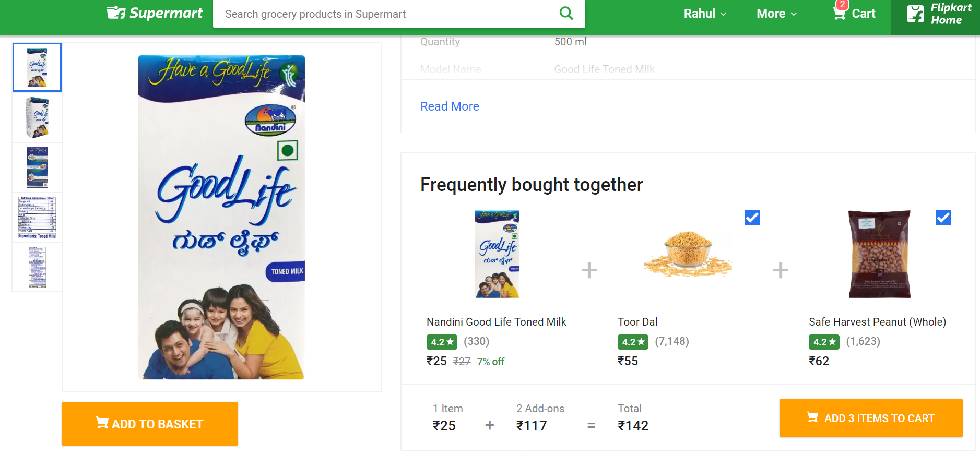Viewport: 980px width, 455px height.
Task: Click Nandini Good Life product image in bundle
Action: [497, 254]
